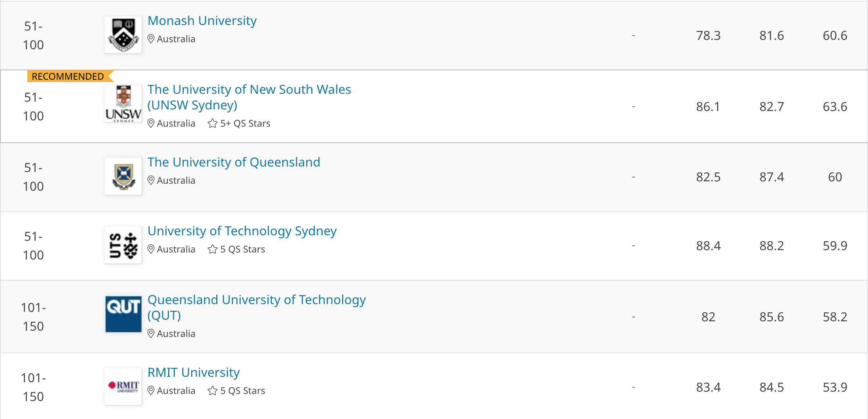This screenshot has height=419, width=868.
Task: Click 5 QS Stars label for UTS
Action: tap(243, 249)
